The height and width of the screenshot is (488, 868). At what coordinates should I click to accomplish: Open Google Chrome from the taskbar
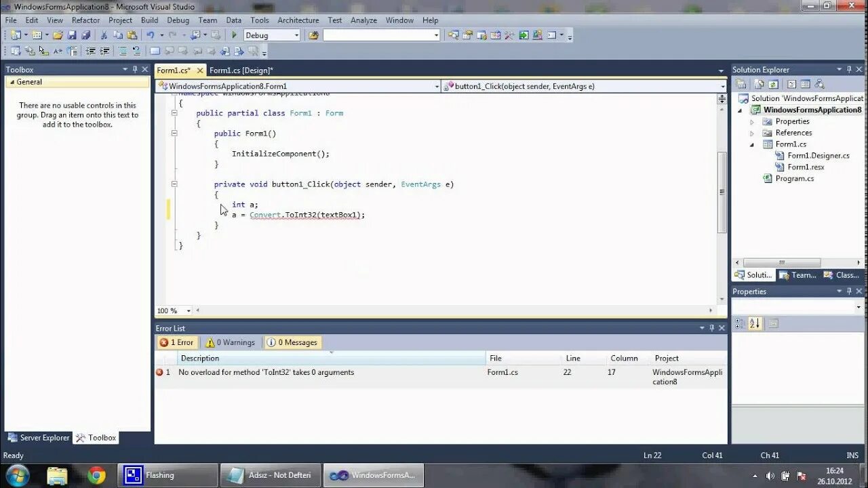(x=96, y=475)
